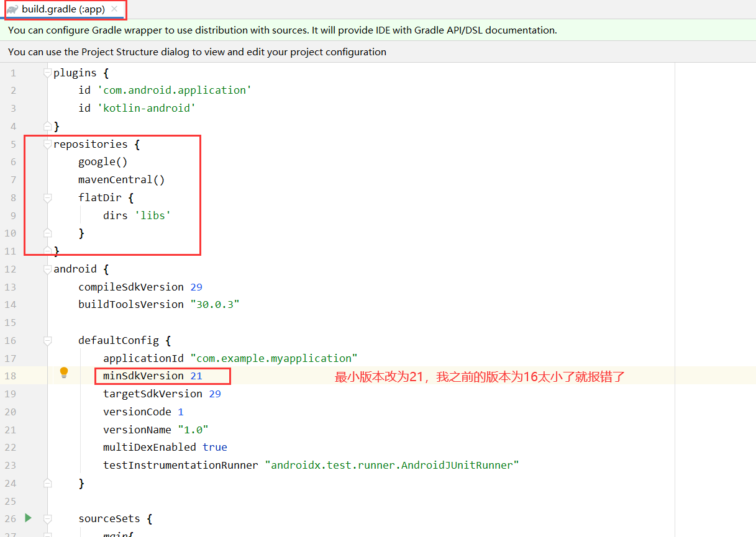Collapse the android block fold marker
The image size is (756, 537).
point(47,269)
